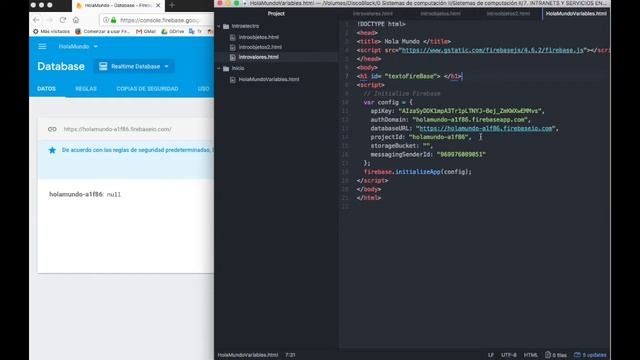Switch to the DATOS tab
Screen dimensions: 640x360
[x=47, y=89]
